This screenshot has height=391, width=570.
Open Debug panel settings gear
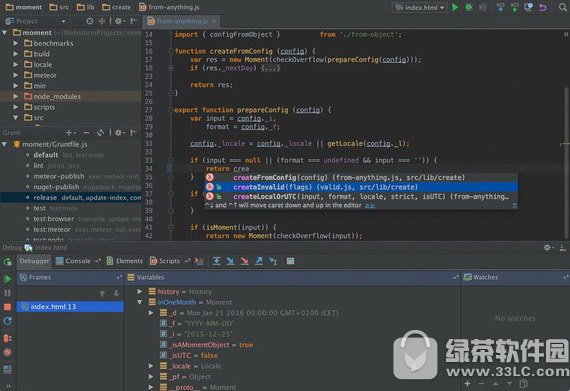[x=547, y=248]
